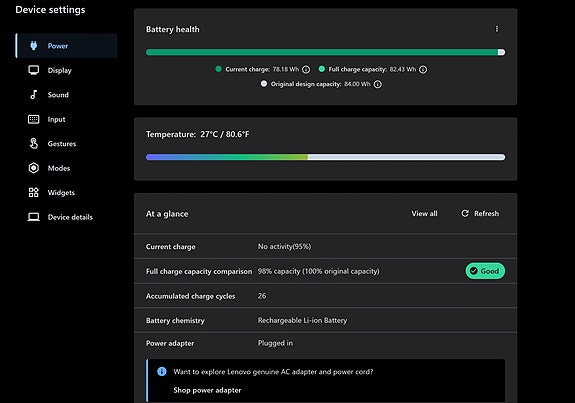Click the Device details laptop icon
The height and width of the screenshot is (403, 575).
34,217
